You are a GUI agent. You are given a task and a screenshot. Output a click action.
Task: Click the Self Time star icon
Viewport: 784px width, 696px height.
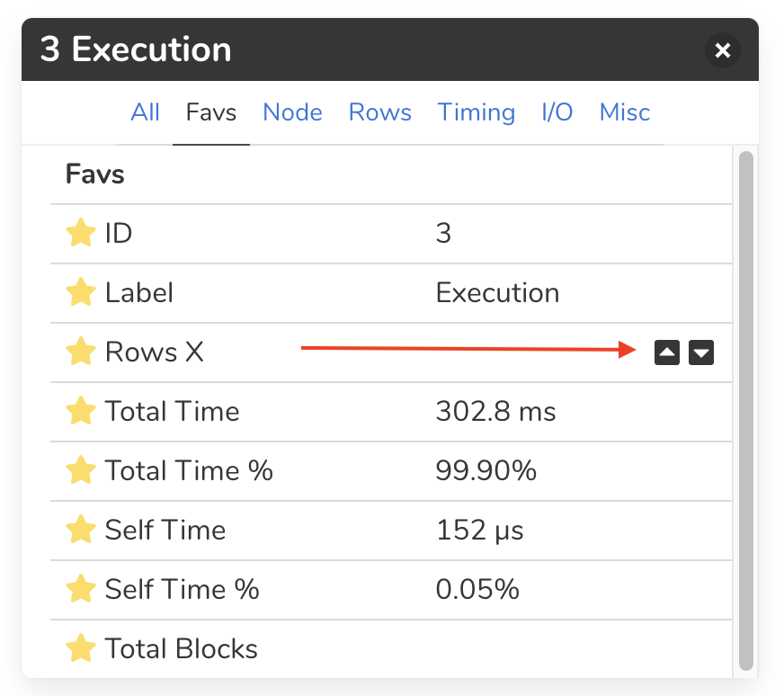pyautogui.click(x=81, y=530)
